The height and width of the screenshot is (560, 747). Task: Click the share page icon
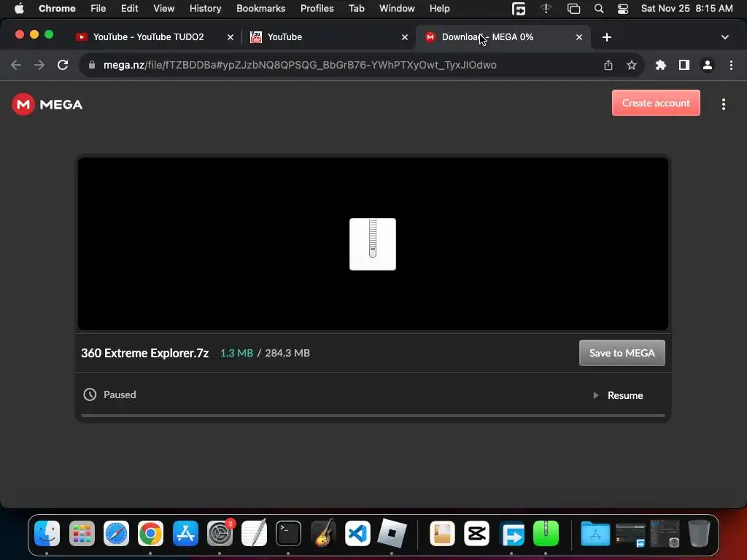click(x=608, y=65)
